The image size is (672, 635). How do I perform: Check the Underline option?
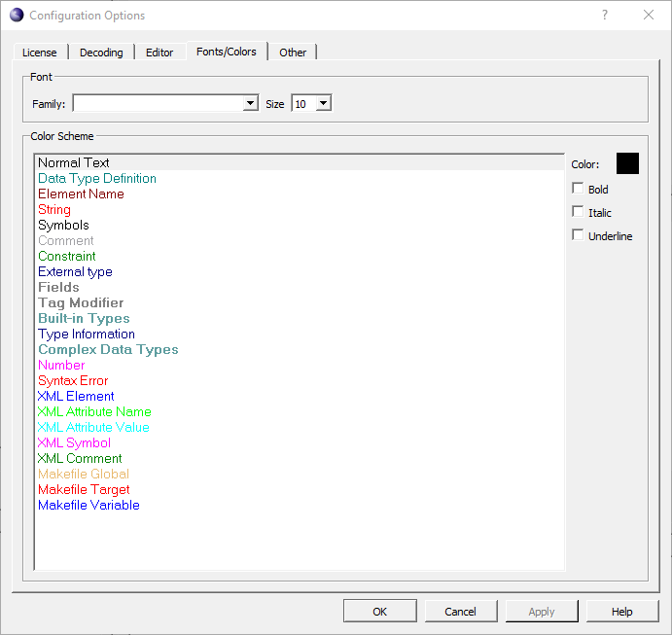click(x=579, y=235)
